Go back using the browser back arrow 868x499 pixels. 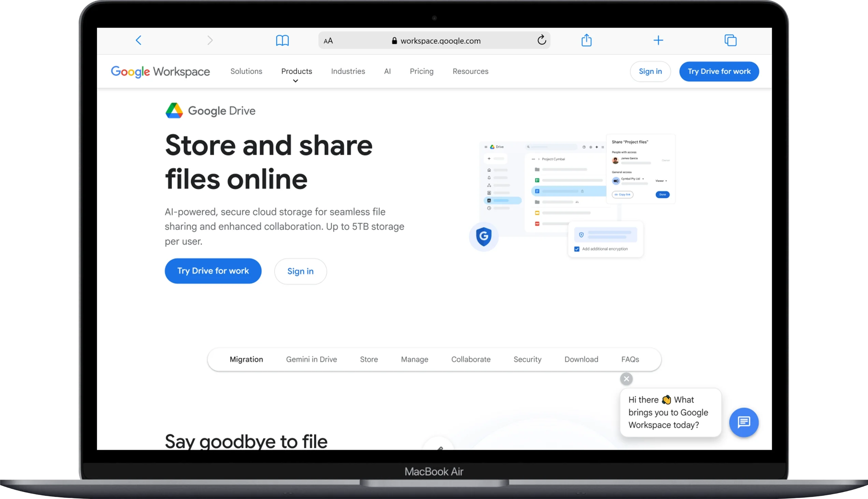pos(139,40)
